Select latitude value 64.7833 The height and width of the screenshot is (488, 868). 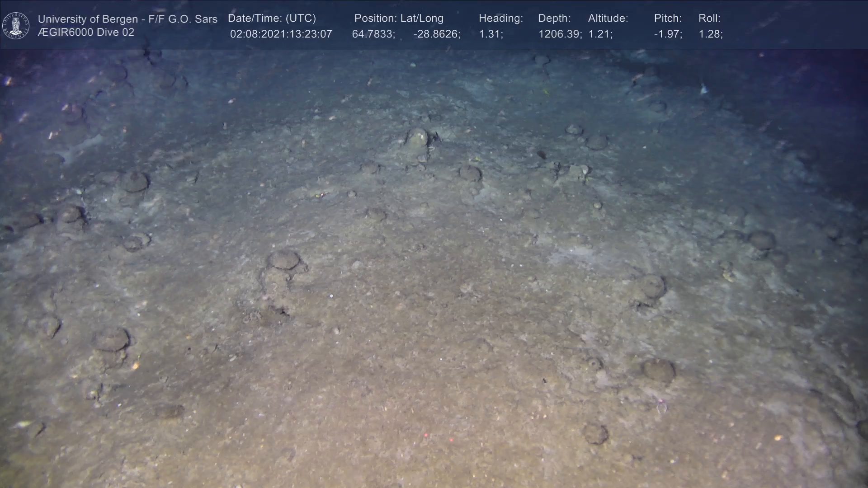tap(373, 34)
